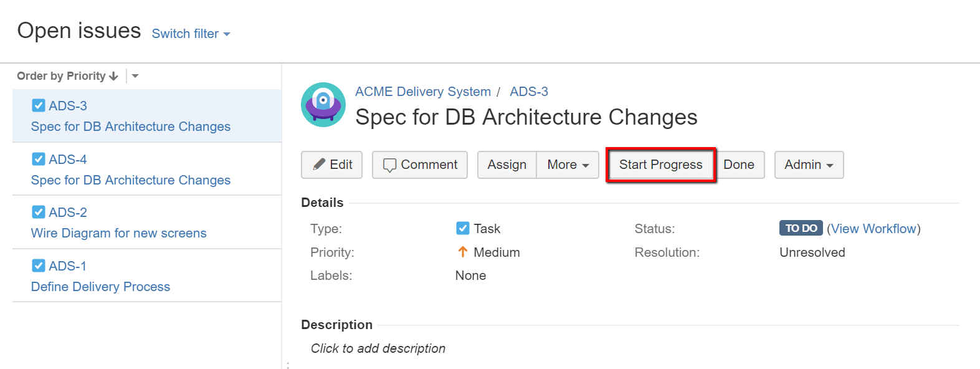Click the Task type icon in Details
Viewport: 980px width, 369px height.
coord(463,228)
